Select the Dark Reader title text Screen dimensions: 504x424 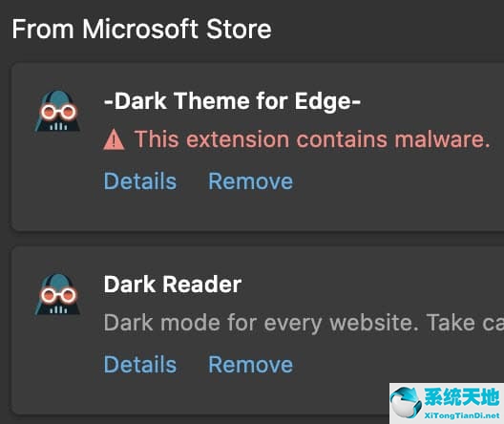173,285
